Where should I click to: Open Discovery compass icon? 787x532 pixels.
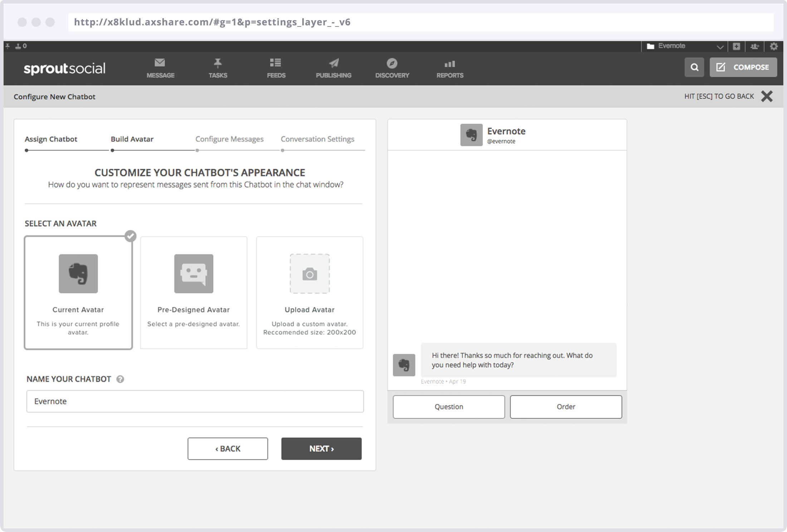[392, 63]
